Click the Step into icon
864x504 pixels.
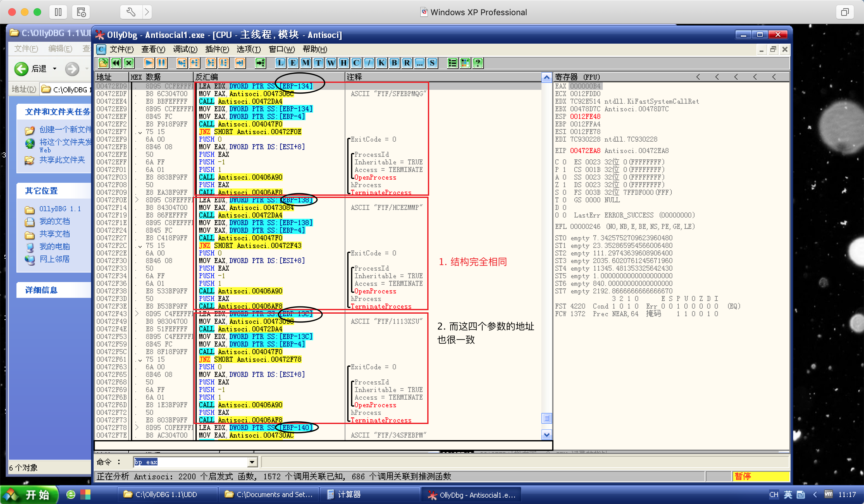click(182, 63)
